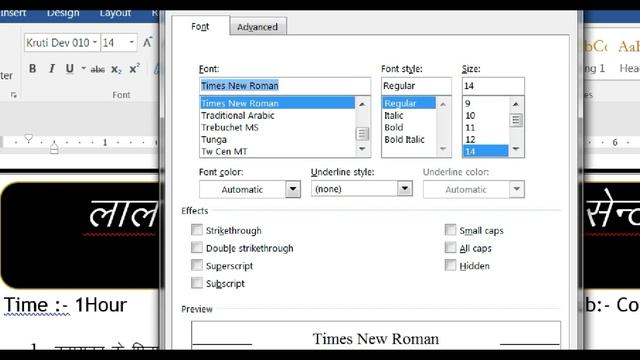Enable the Subscript checkbox
The height and width of the screenshot is (360, 640).
tap(197, 282)
